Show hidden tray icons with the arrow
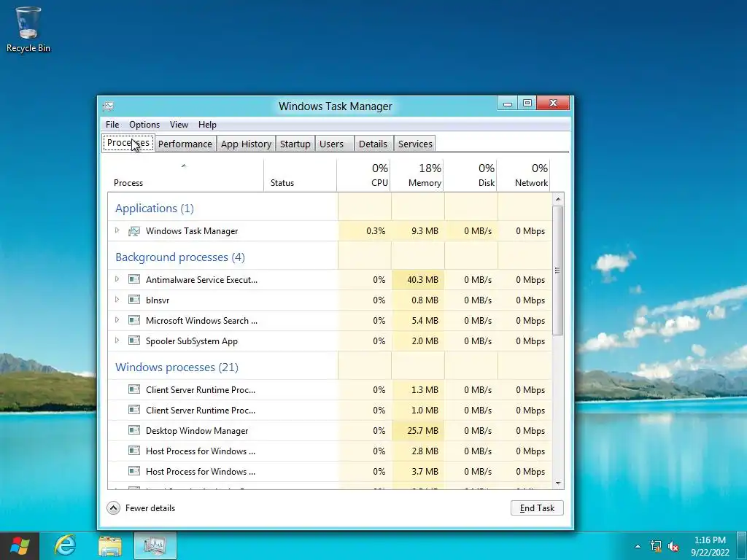 pos(638,546)
